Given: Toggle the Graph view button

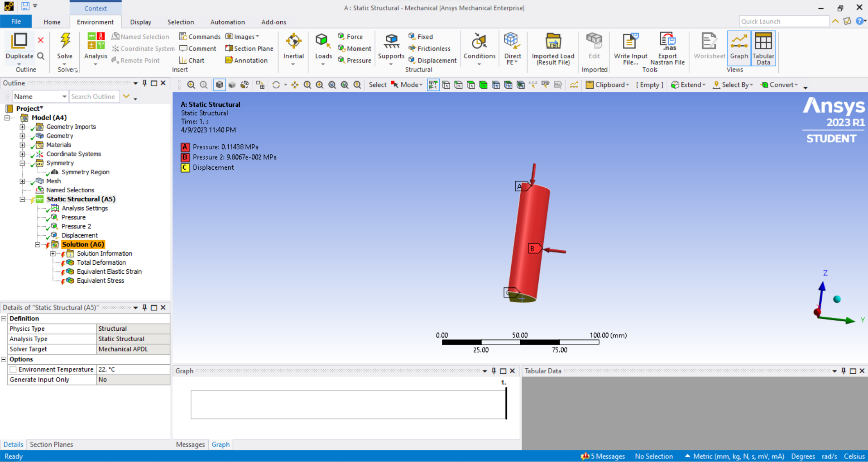Looking at the screenshot, I should coord(739,48).
